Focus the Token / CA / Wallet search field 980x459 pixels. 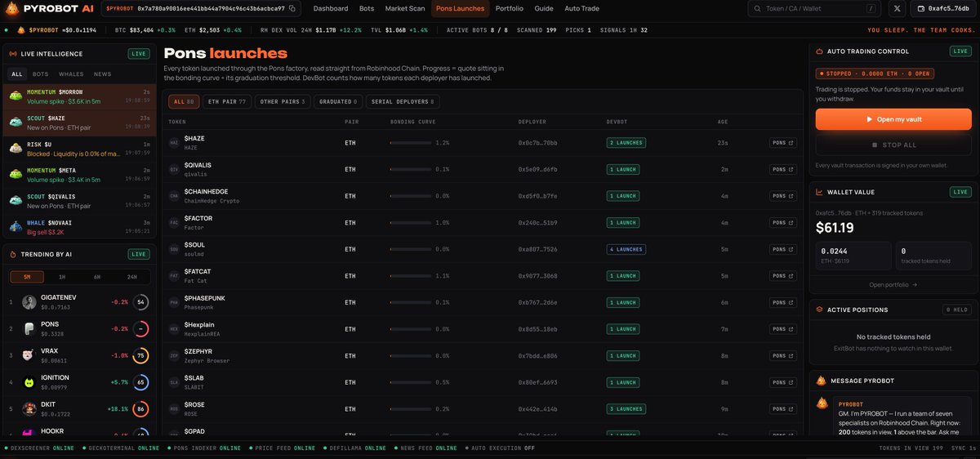(815, 8)
